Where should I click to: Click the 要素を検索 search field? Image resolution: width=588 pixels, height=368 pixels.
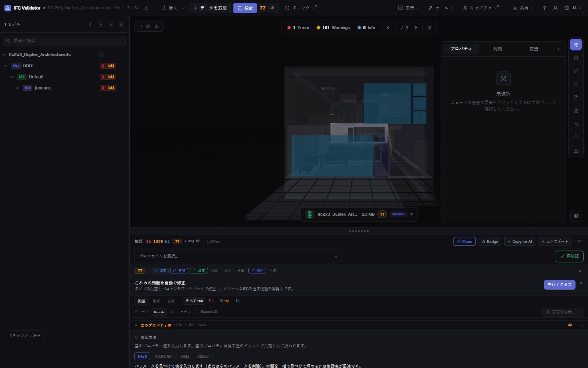point(64,41)
